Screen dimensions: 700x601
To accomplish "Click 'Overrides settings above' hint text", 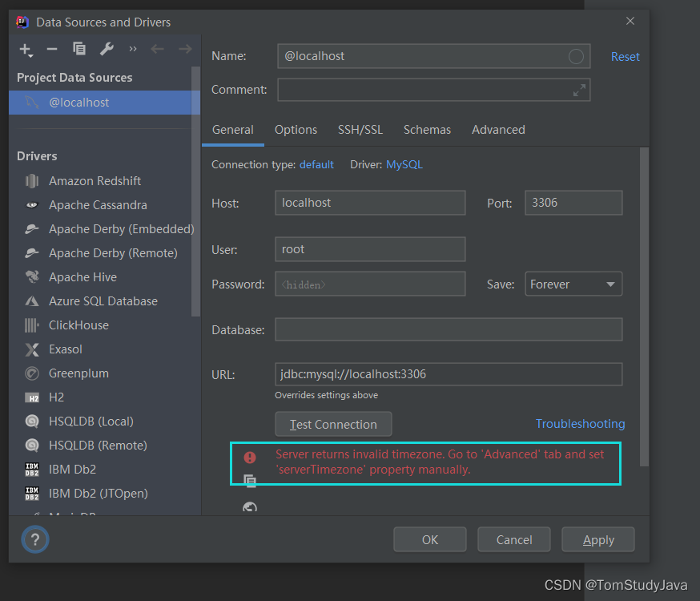I will [x=326, y=395].
